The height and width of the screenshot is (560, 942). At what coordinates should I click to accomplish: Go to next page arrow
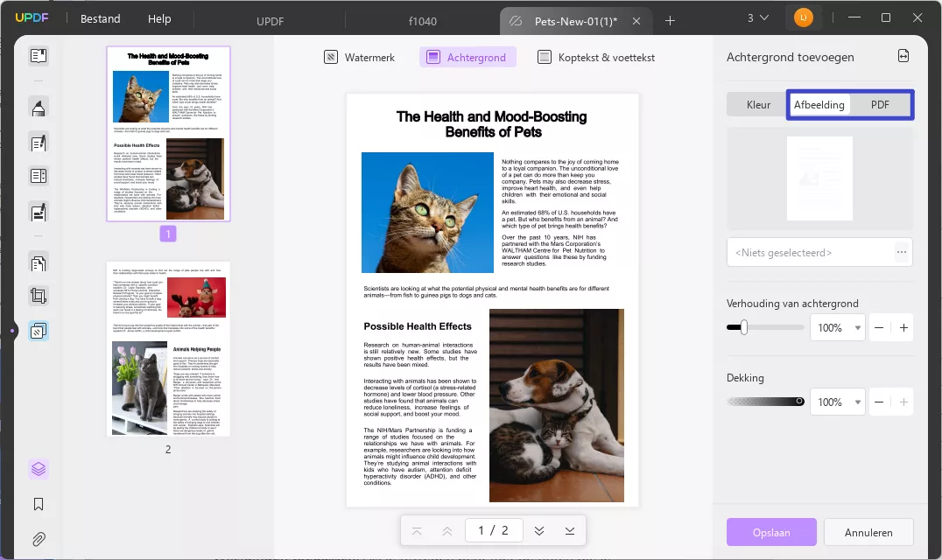[x=539, y=530]
